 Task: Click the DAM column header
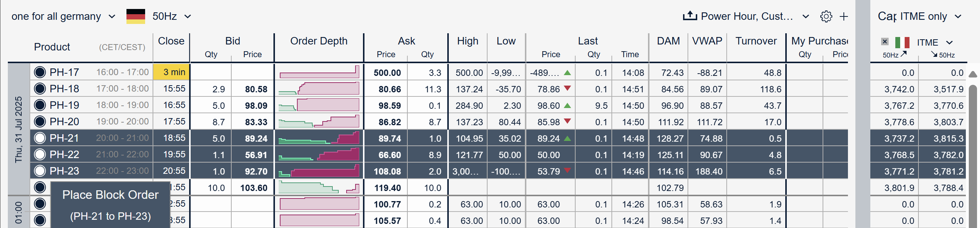point(668,41)
